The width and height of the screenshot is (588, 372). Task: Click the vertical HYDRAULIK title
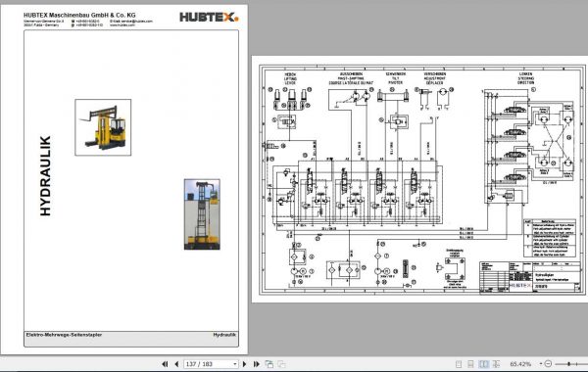45,175
